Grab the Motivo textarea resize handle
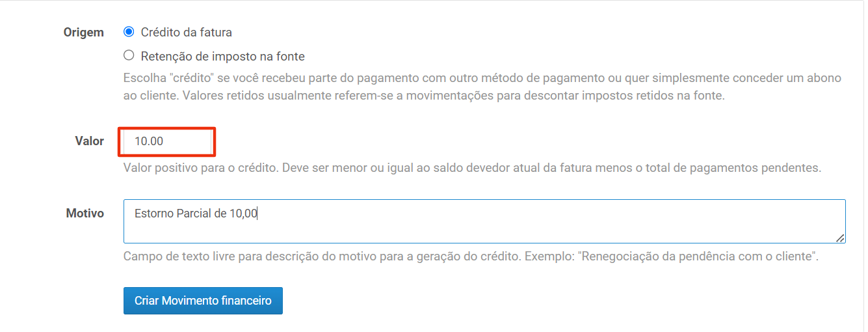Image resolution: width=868 pixels, height=332 pixels. pos(841,238)
